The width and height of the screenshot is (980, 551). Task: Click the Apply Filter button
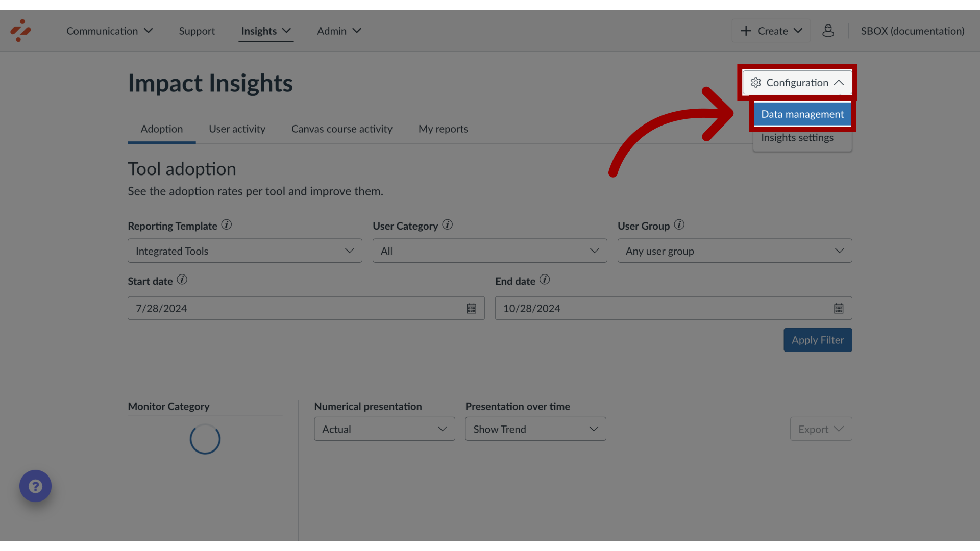coord(818,339)
